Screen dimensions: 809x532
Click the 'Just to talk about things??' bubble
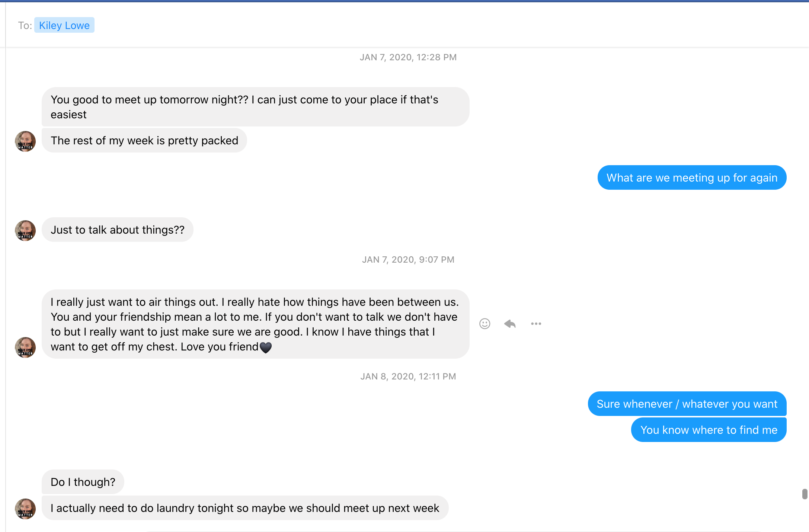[118, 230]
